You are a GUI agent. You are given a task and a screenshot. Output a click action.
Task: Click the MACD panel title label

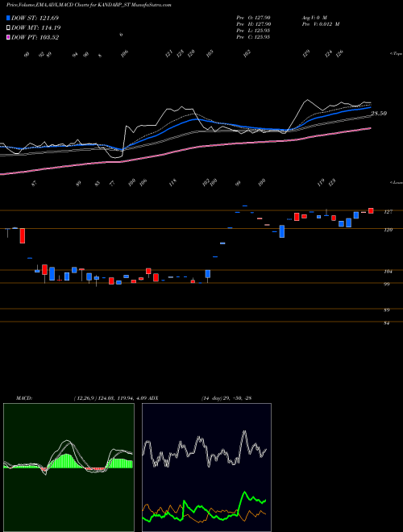(23, 398)
